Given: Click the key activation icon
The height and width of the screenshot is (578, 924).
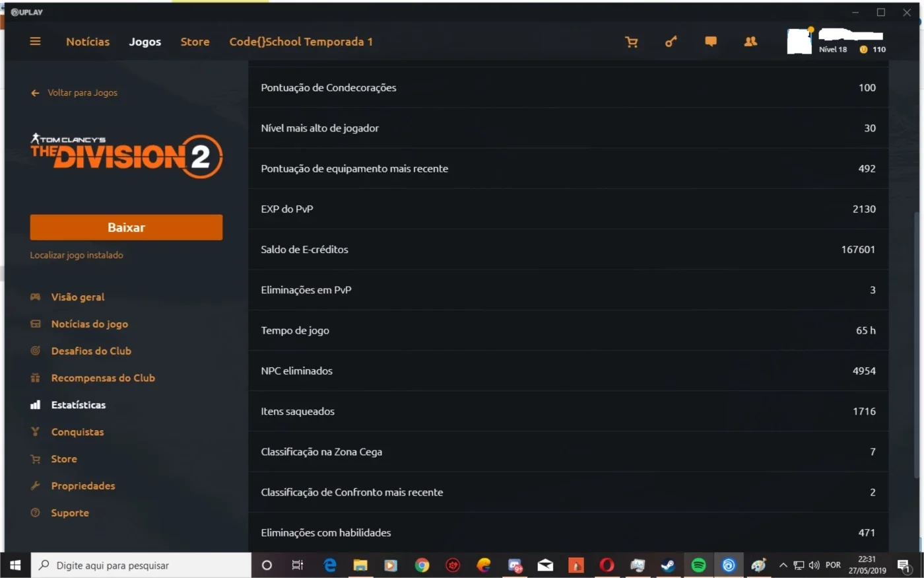Looking at the screenshot, I should click(671, 42).
